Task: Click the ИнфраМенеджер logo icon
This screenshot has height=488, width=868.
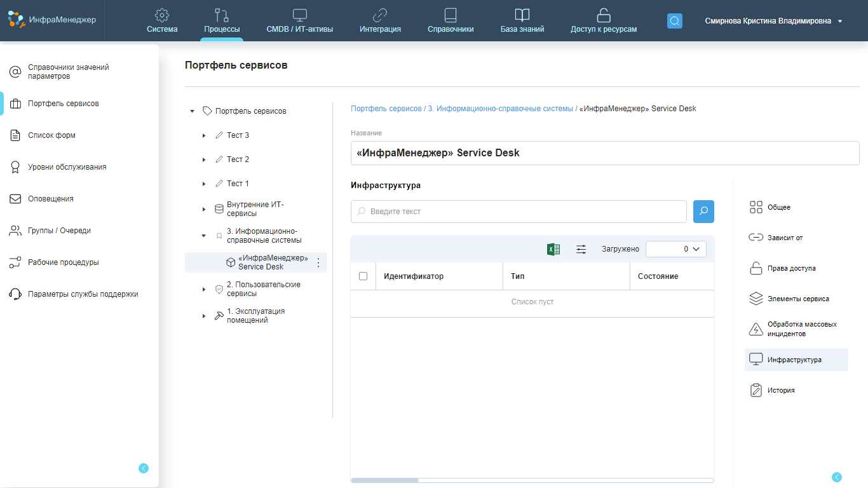Action: (17, 20)
